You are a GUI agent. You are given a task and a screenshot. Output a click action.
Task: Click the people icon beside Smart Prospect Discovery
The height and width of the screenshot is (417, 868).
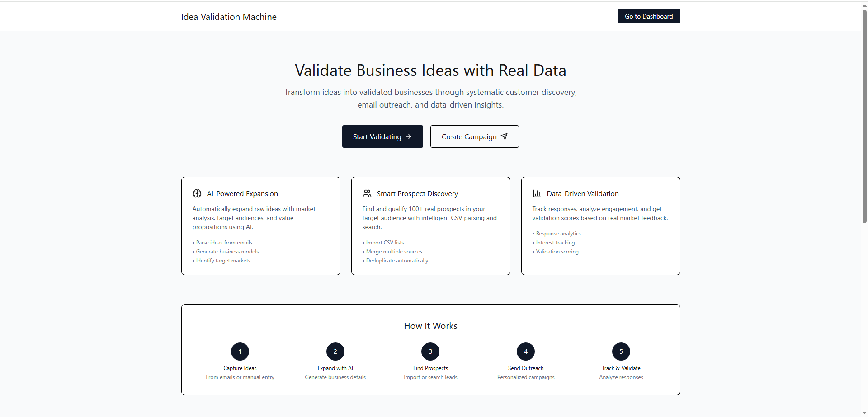(367, 193)
